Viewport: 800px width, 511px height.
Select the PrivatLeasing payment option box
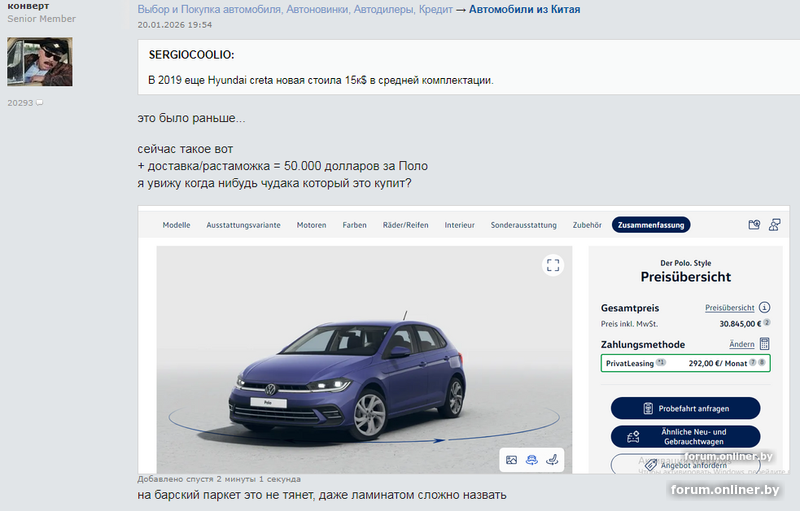[x=686, y=363]
